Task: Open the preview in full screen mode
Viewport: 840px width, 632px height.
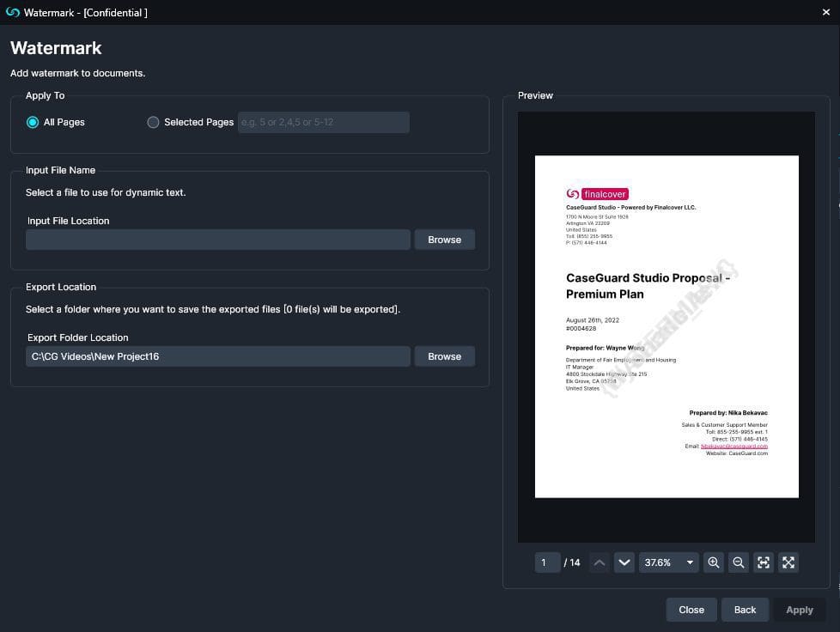Action: (788, 562)
